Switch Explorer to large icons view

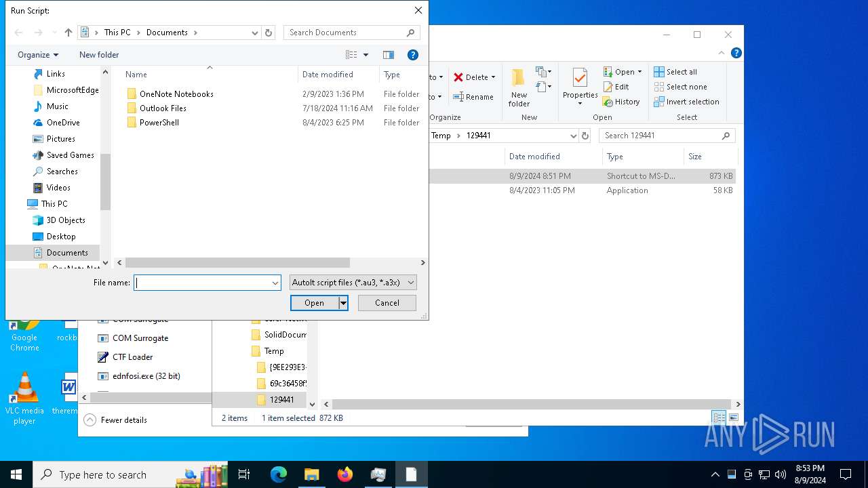(x=733, y=418)
